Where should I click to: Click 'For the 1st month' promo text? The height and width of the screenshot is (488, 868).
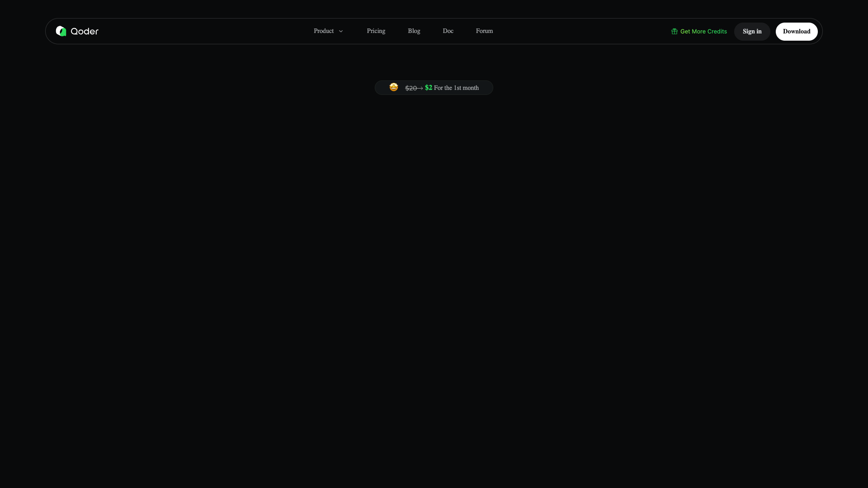coord(456,88)
